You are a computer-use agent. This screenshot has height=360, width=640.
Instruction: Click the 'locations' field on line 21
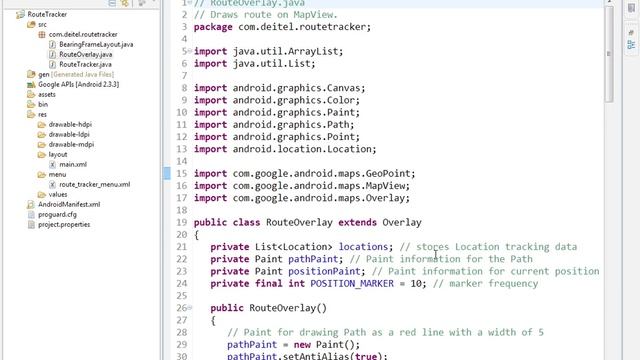click(x=363, y=247)
